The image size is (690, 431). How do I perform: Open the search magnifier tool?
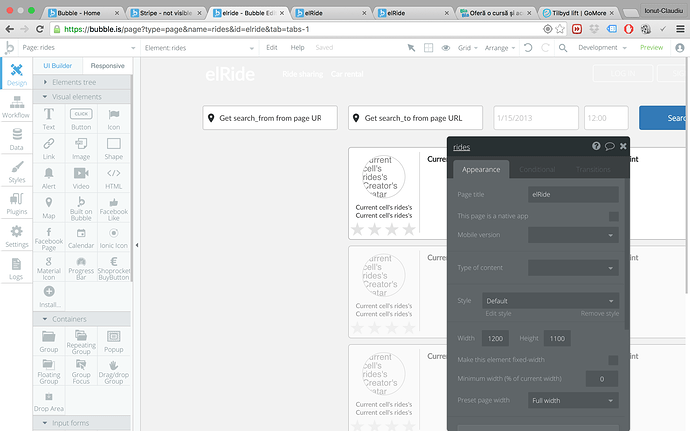pos(563,48)
